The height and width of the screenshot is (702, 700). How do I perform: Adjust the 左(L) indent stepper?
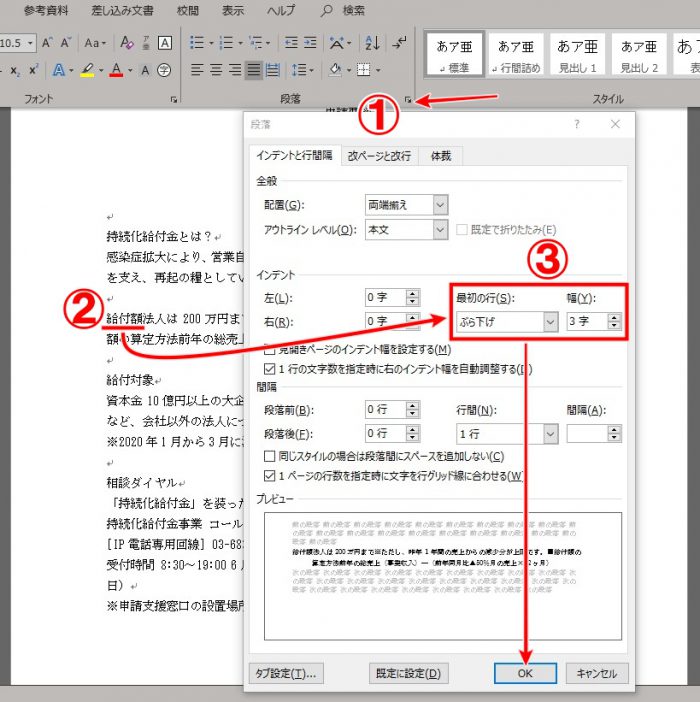point(413,298)
